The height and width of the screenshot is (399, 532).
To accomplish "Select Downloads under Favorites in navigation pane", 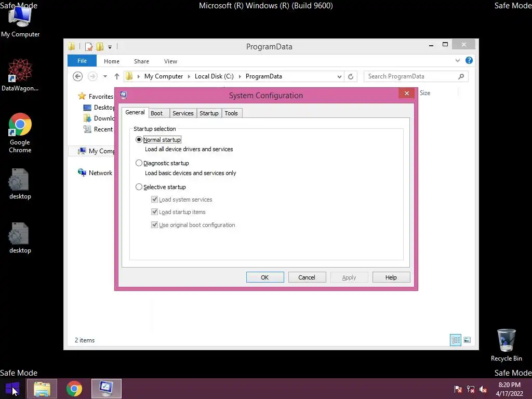I will click(99, 118).
